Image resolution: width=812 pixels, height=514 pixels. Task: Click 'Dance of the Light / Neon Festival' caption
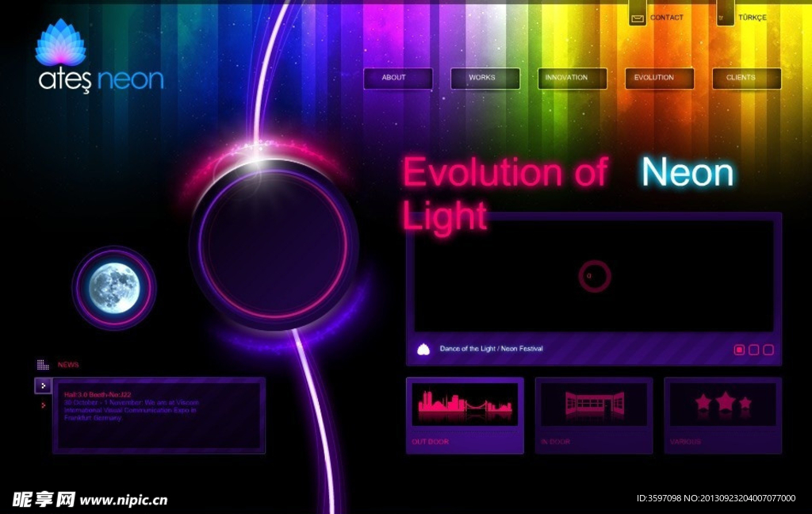pos(491,349)
